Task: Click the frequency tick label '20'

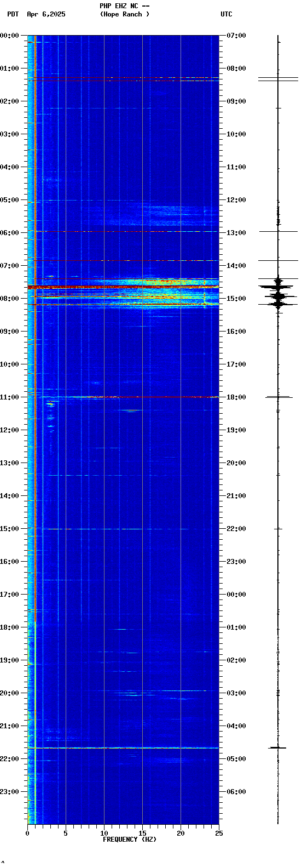Action: pyautogui.click(x=181, y=833)
